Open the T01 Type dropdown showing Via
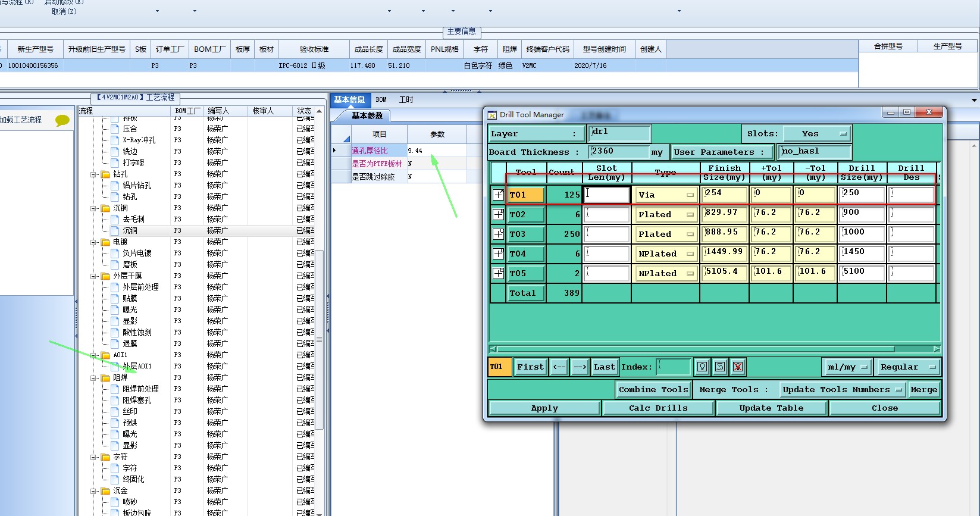The height and width of the screenshot is (516, 980). click(665, 195)
